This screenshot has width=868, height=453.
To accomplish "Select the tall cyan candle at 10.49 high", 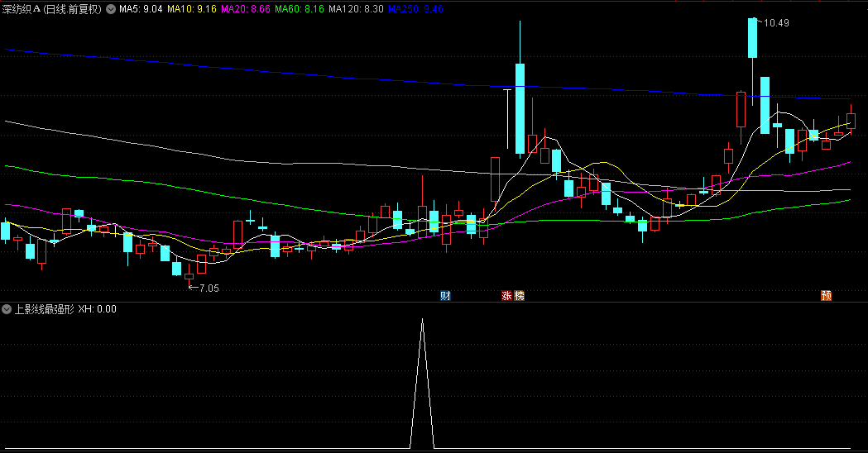I will click(x=752, y=37).
